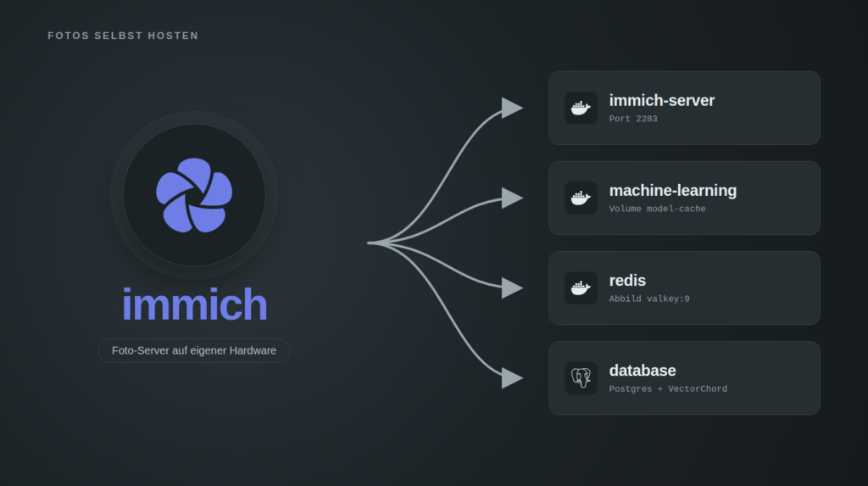This screenshot has width=868, height=486.
Task: Click the 'Abbild valkey:9' text
Action: [649, 299]
